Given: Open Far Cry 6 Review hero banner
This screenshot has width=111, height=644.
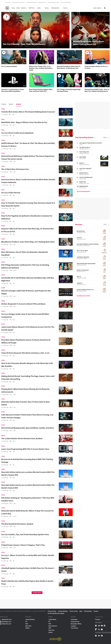Looking at the screenshot, I should [35, 30].
